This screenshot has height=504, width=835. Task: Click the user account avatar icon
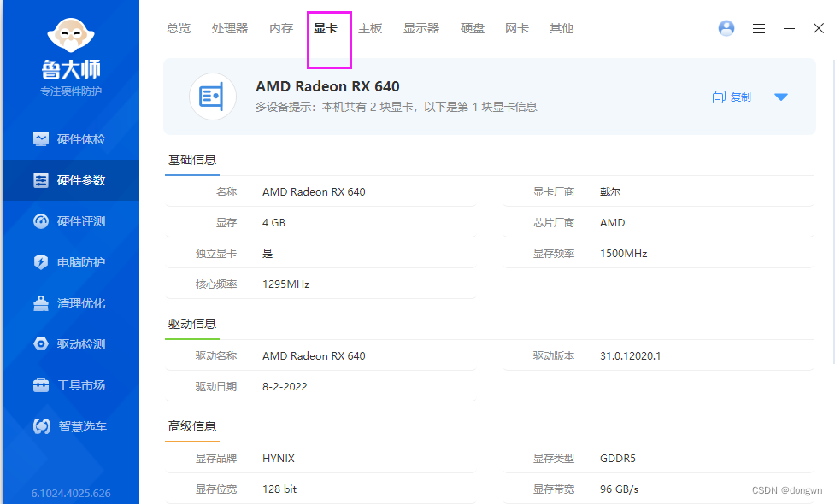(726, 28)
